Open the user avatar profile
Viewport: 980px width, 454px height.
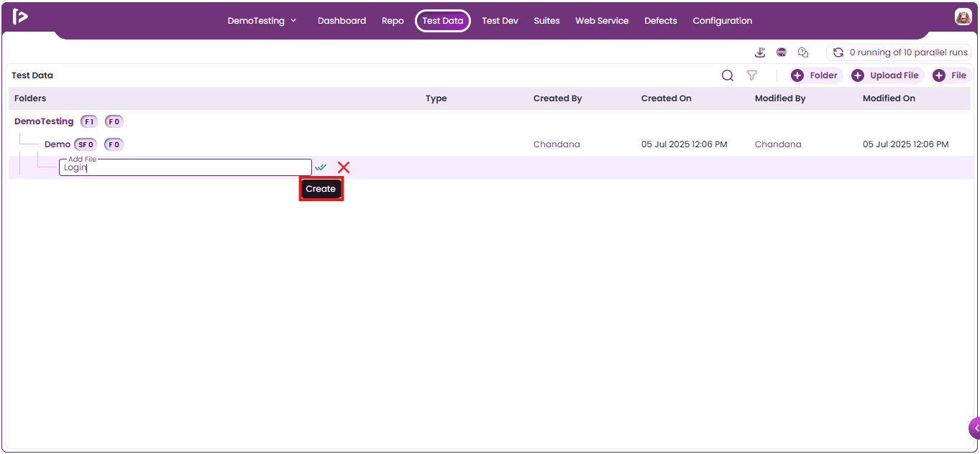click(x=963, y=17)
